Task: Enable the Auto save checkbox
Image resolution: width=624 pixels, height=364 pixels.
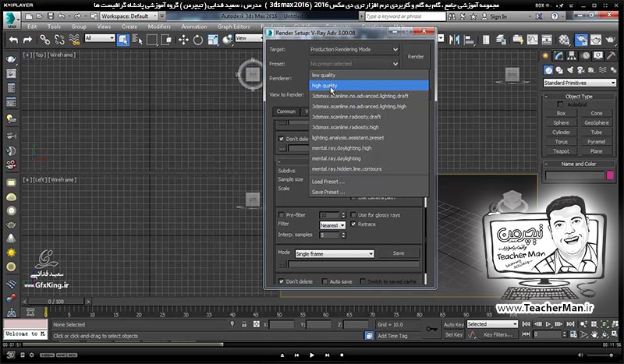Action: click(x=324, y=281)
